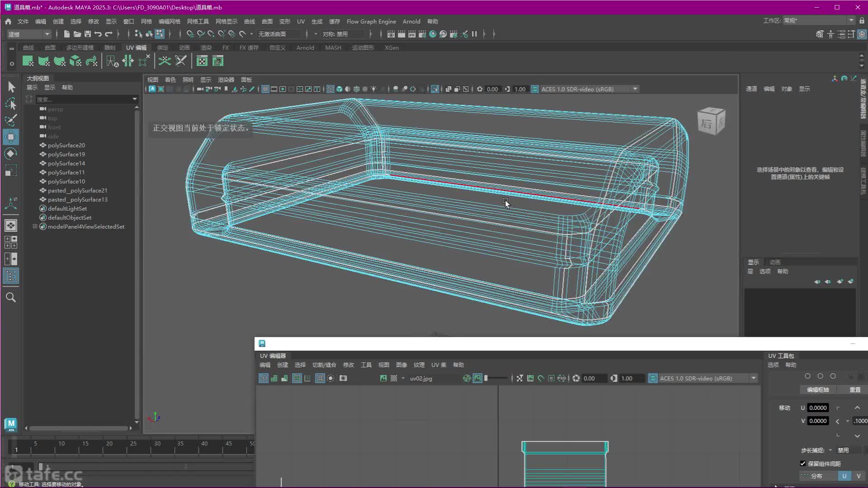Toggle 保留组件间距 checkbox

tap(803, 464)
